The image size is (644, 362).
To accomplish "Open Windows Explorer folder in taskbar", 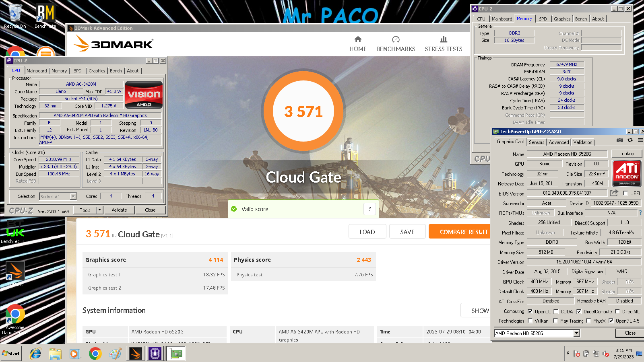I will (55, 354).
